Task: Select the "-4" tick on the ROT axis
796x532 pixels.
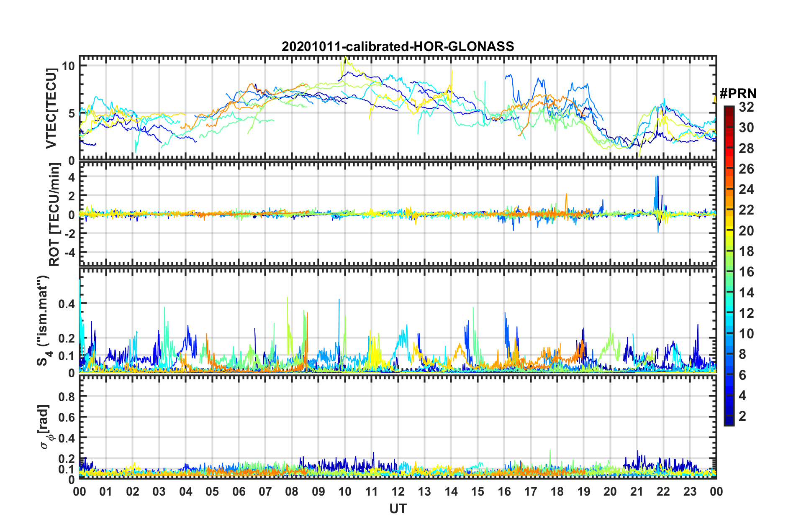Action: [69, 252]
